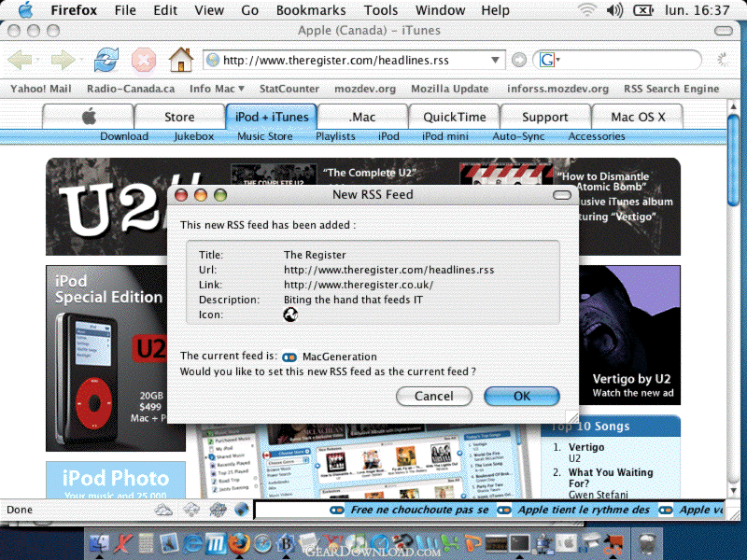
Task: Click the battery icon in menu bar
Action: click(643, 10)
